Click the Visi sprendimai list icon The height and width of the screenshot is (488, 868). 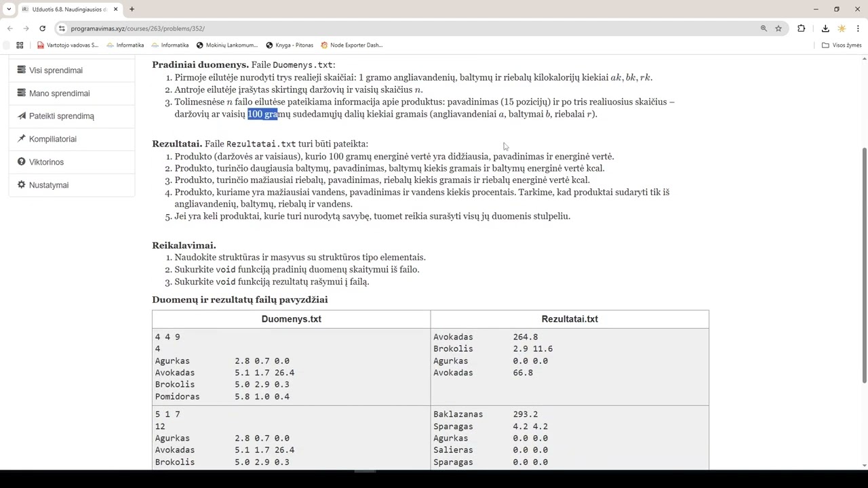(x=22, y=70)
